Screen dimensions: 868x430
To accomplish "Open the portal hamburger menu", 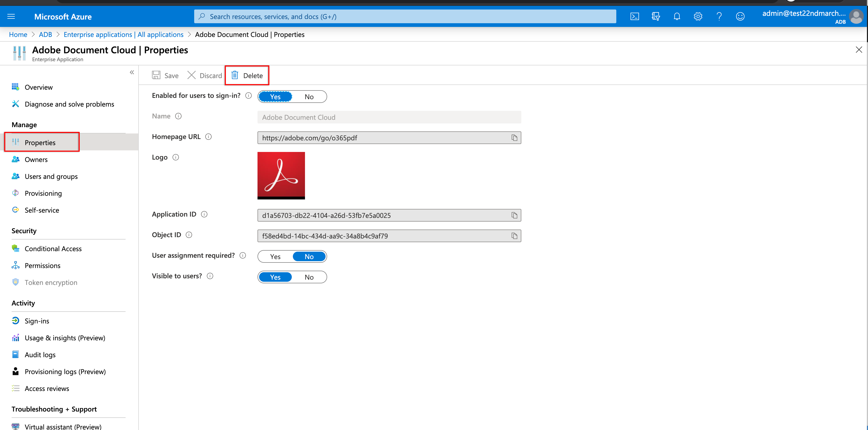I will tap(11, 16).
